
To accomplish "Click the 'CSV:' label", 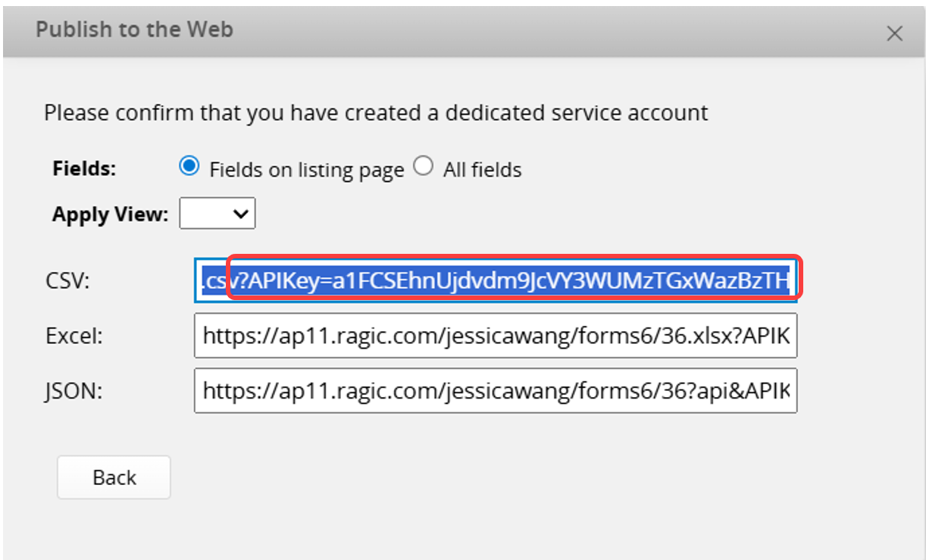I will (x=67, y=282).
